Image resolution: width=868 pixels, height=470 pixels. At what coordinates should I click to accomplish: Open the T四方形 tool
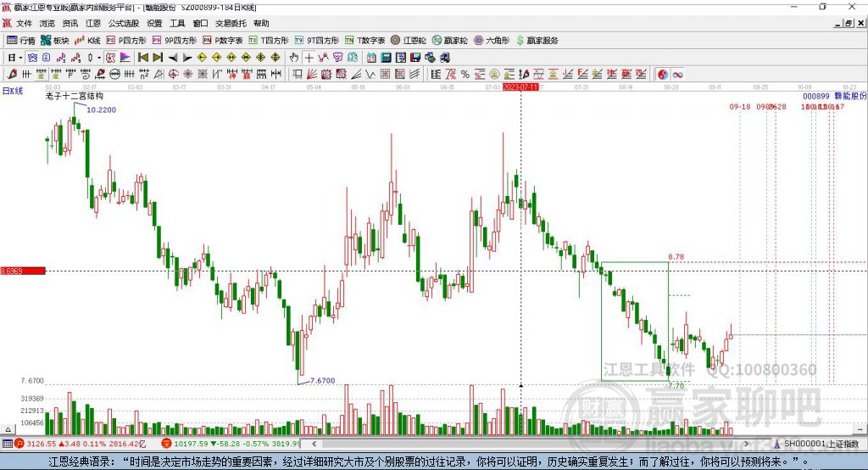tap(269, 41)
